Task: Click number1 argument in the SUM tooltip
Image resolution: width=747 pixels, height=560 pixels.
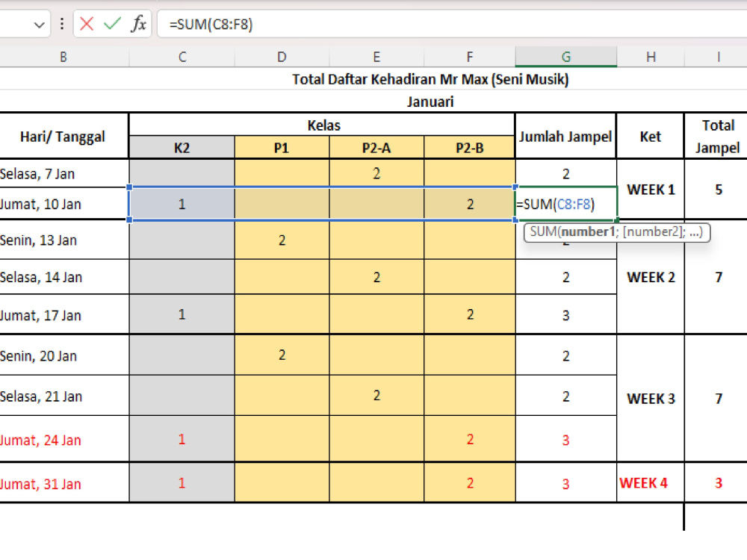Action: point(589,232)
